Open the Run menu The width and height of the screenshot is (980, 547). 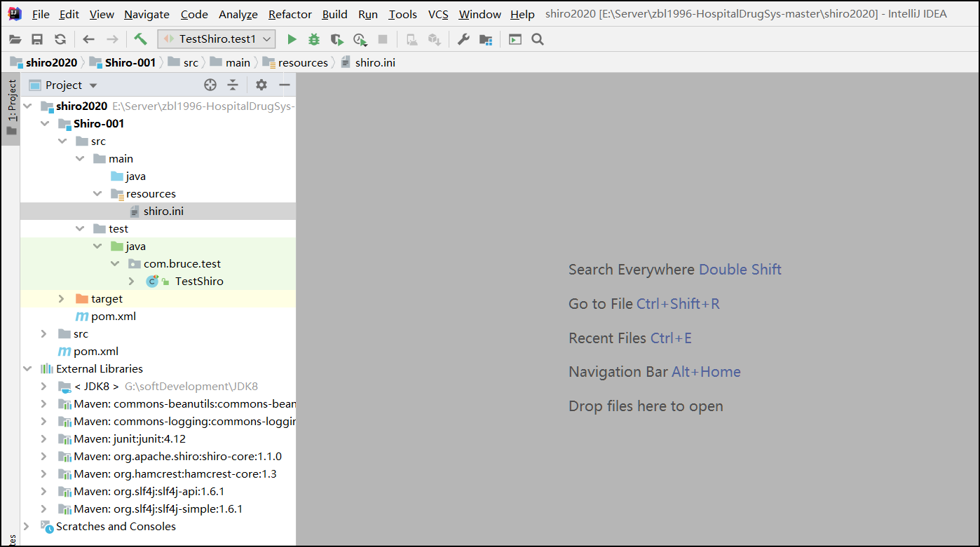tap(368, 14)
